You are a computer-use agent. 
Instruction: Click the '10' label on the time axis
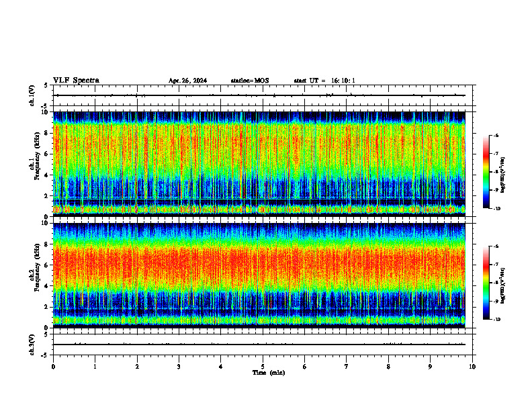[x=472, y=367]
